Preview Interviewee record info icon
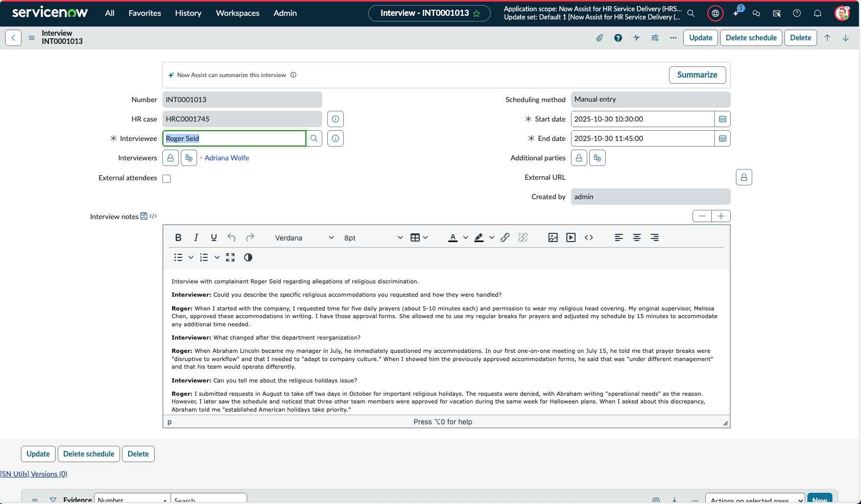861x504 pixels. (336, 138)
